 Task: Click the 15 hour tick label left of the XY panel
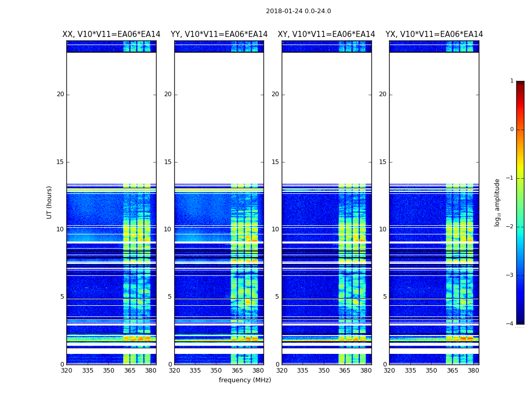275,162
